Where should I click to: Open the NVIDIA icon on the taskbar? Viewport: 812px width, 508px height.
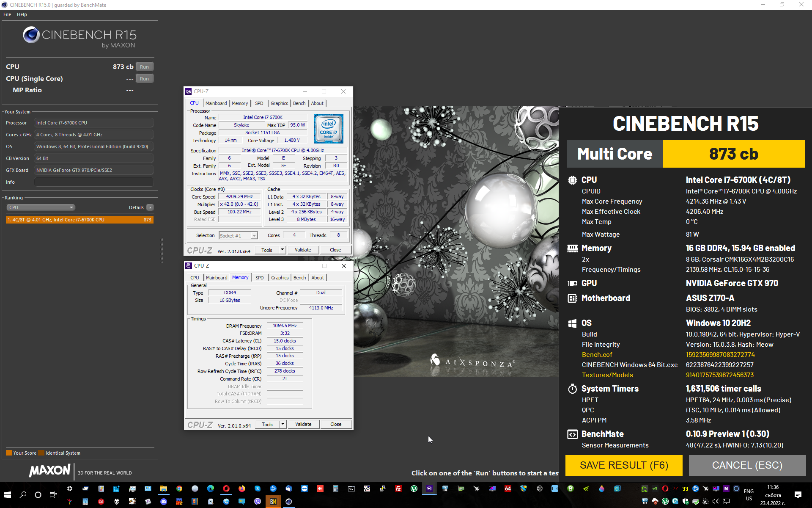[586, 489]
